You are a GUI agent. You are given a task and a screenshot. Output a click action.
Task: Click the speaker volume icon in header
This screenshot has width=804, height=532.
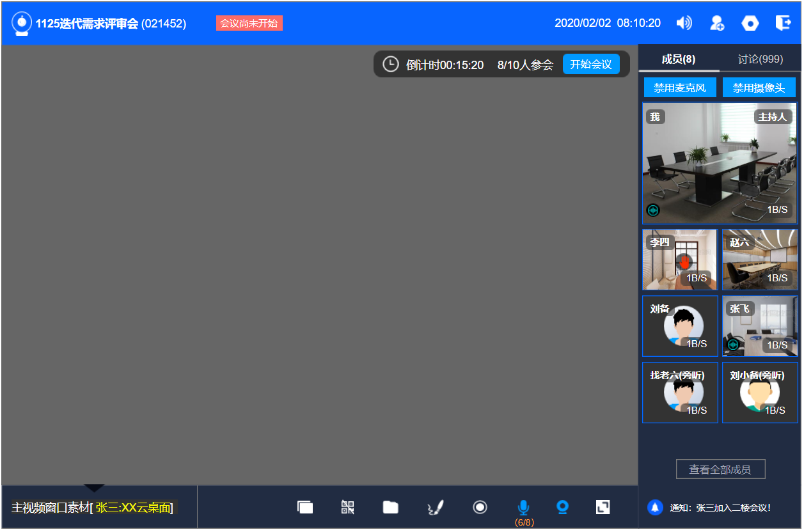pyautogui.click(x=684, y=23)
